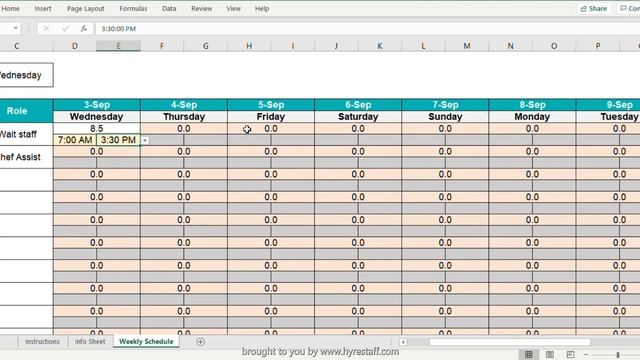Image resolution: width=640 pixels, height=360 pixels.
Task: Click the Role header cell
Action: 26,111
